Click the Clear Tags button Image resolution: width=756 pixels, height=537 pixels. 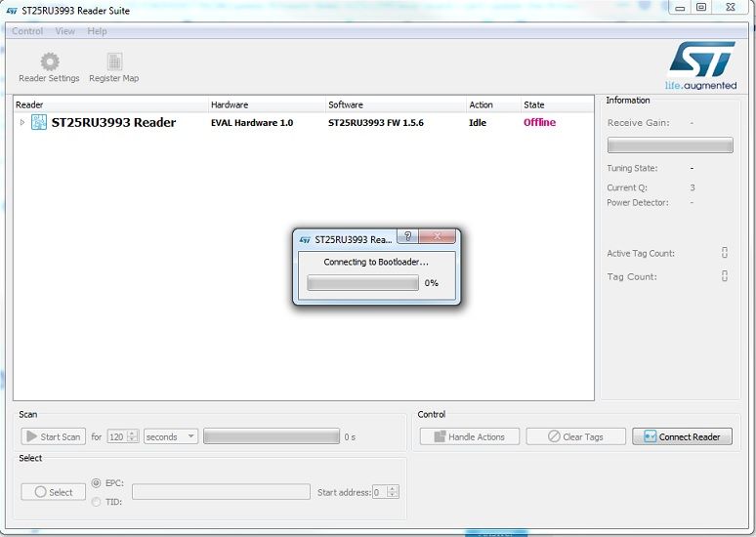point(575,436)
